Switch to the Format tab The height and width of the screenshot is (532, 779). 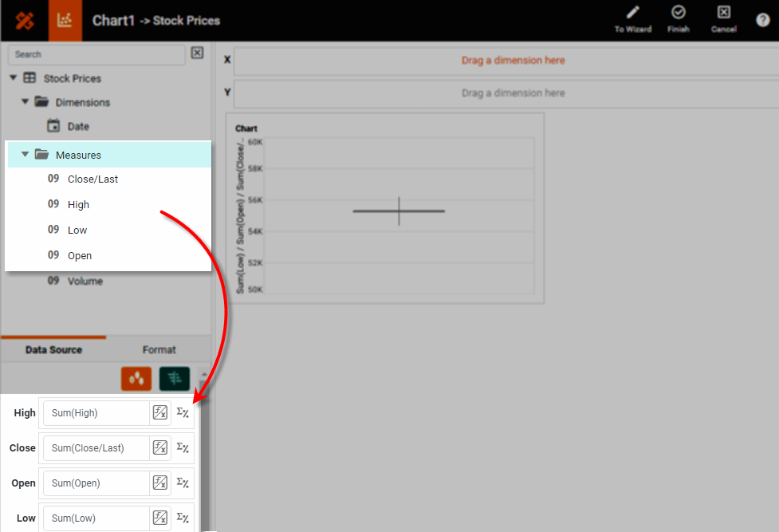click(x=159, y=349)
